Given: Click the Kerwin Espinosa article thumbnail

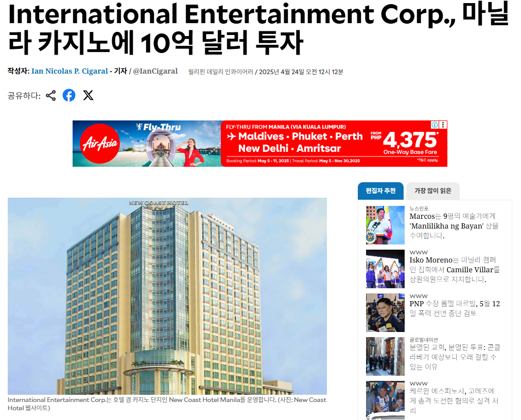Looking at the screenshot, I should pyautogui.click(x=385, y=400).
